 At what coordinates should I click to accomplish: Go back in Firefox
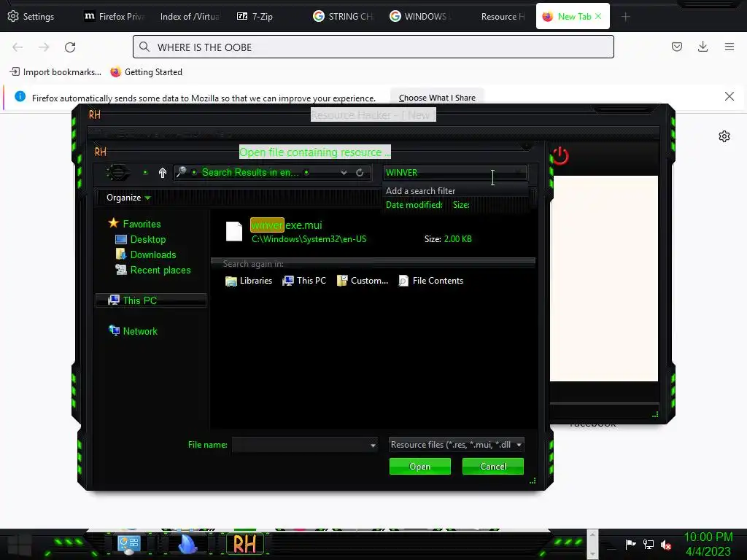pos(18,47)
